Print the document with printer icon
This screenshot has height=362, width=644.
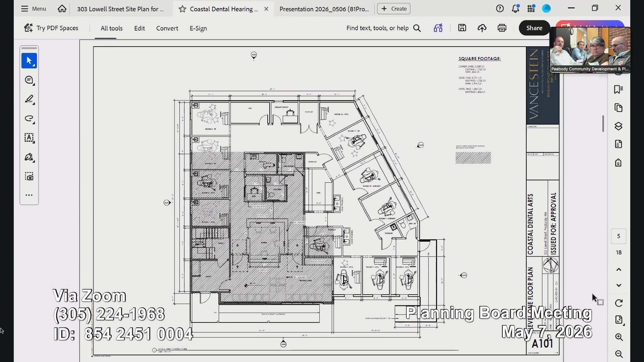[x=502, y=28]
